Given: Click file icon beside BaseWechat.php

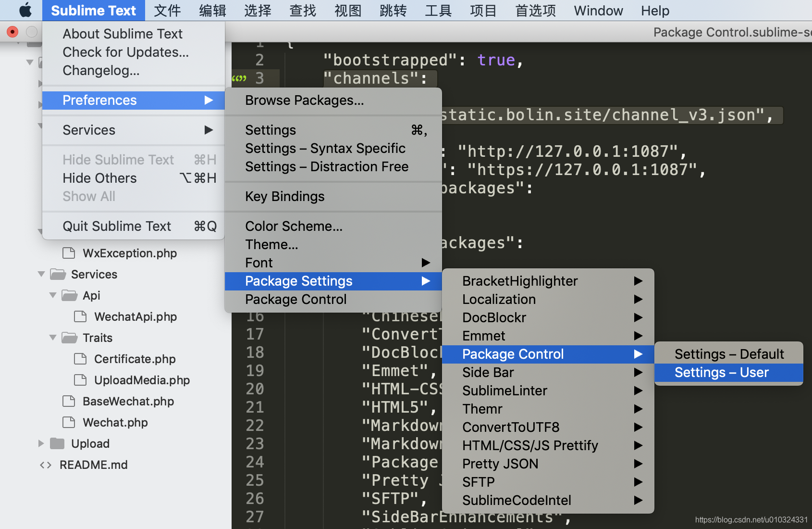Looking at the screenshot, I should click(x=69, y=401).
